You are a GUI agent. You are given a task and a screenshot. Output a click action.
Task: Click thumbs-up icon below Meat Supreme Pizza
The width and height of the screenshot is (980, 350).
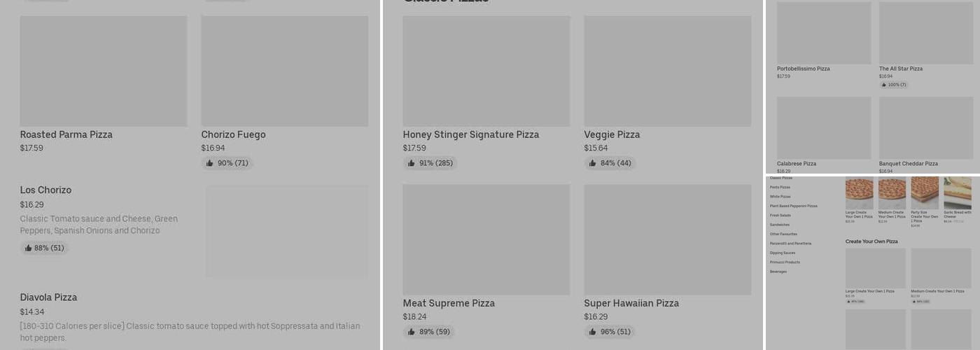(x=411, y=332)
